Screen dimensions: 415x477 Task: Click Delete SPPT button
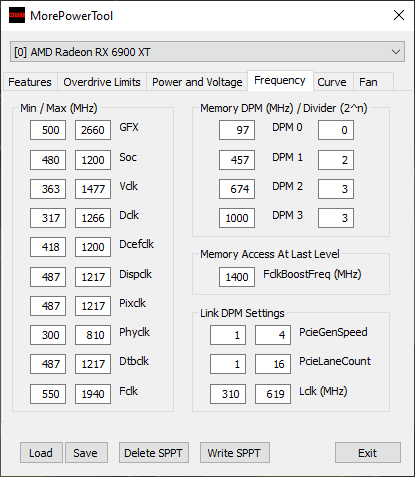point(154,453)
